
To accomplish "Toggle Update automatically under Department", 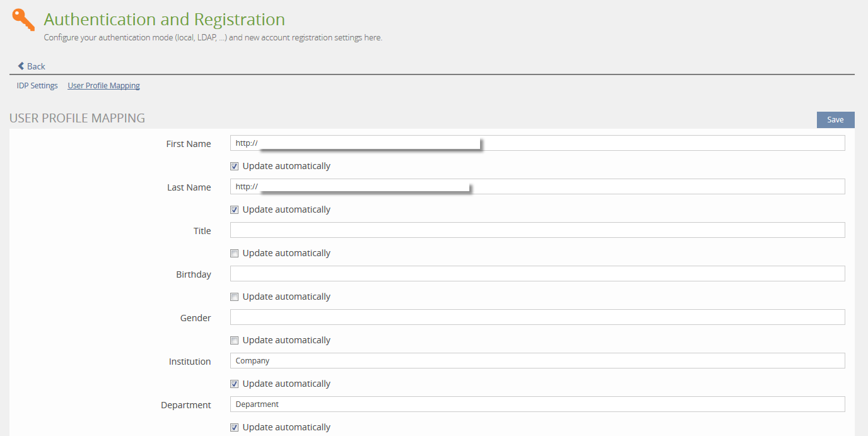I will [235, 428].
